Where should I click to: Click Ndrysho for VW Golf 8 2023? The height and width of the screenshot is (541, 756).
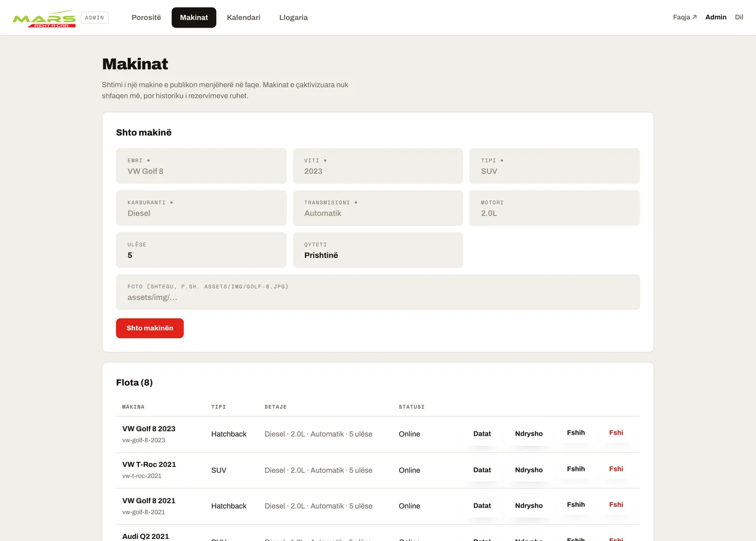point(529,433)
